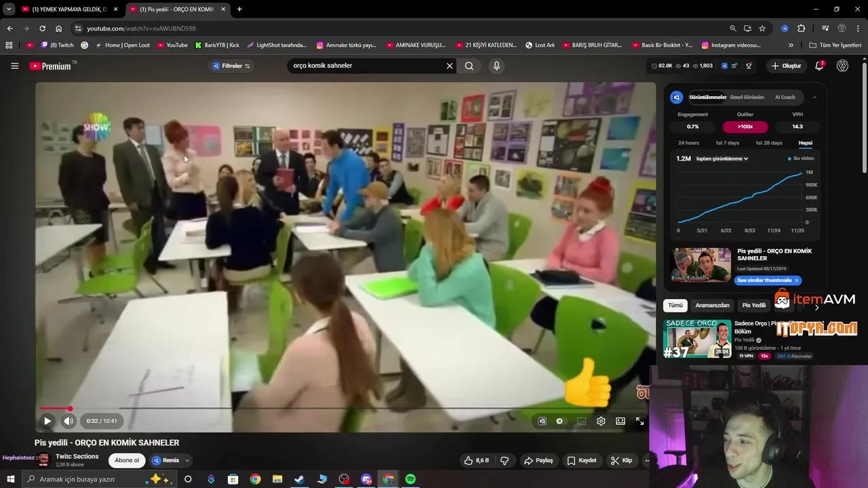Click the vidIQ icon in player controls
The width and height of the screenshot is (868, 488).
point(542,421)
